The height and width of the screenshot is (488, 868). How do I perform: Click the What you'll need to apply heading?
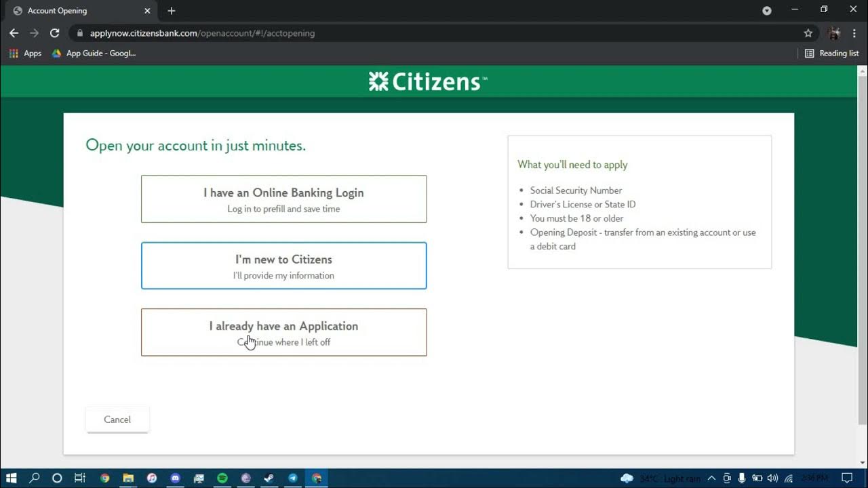click(572, 165)
